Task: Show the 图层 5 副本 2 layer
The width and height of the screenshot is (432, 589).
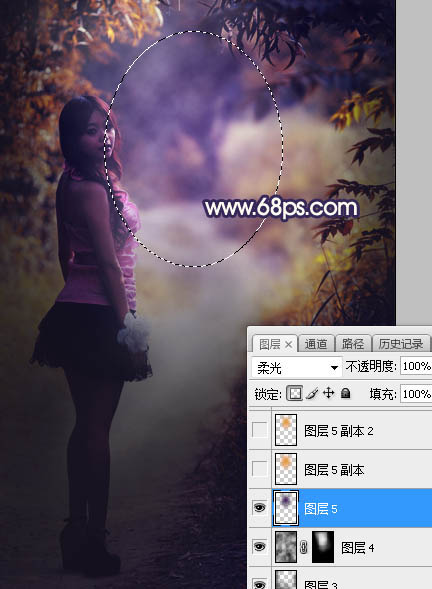Action: (x=259, y=430)
